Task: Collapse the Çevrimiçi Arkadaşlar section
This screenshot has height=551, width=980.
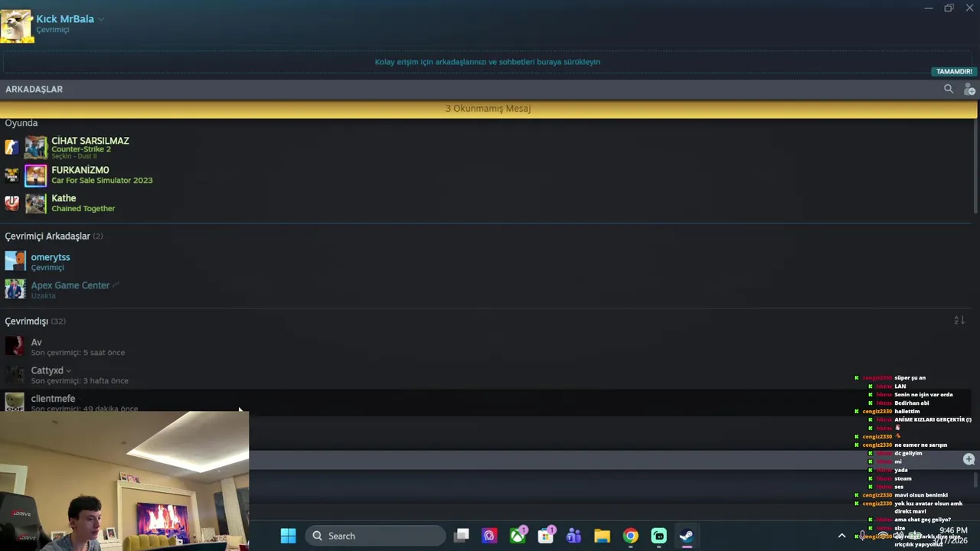Action: point(47,236)
